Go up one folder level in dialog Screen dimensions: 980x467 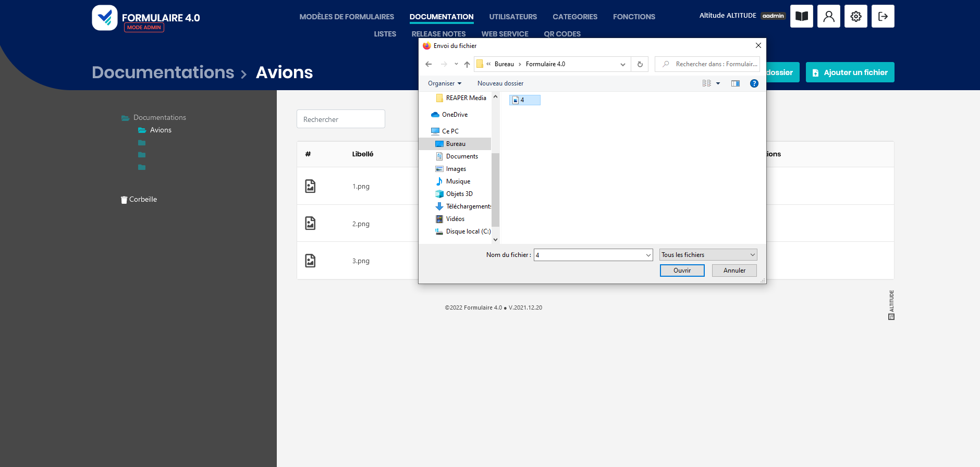pos(467,64)
